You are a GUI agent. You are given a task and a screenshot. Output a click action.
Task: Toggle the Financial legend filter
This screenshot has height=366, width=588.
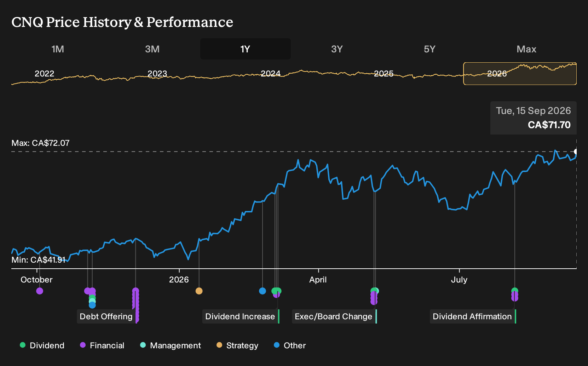tap(102, 345)
